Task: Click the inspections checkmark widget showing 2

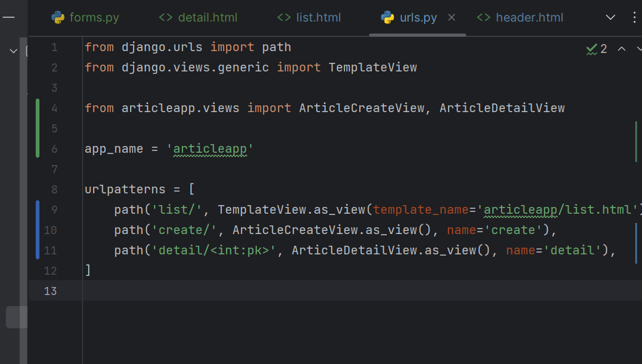Action: pyautogui.click(x=596, y=49)
